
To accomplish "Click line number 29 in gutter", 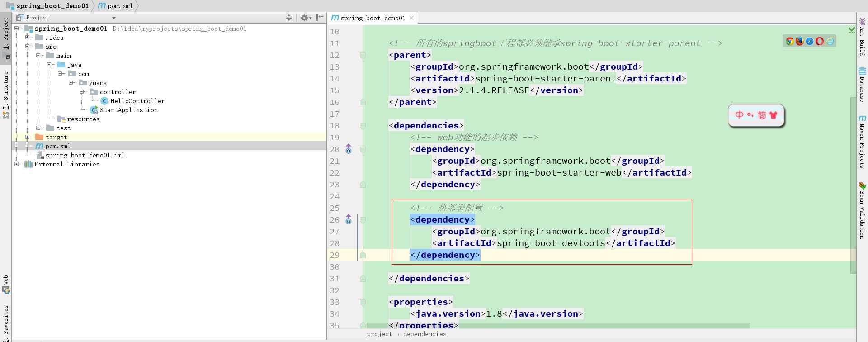I will pyautogui.click(x=335, y=255).
